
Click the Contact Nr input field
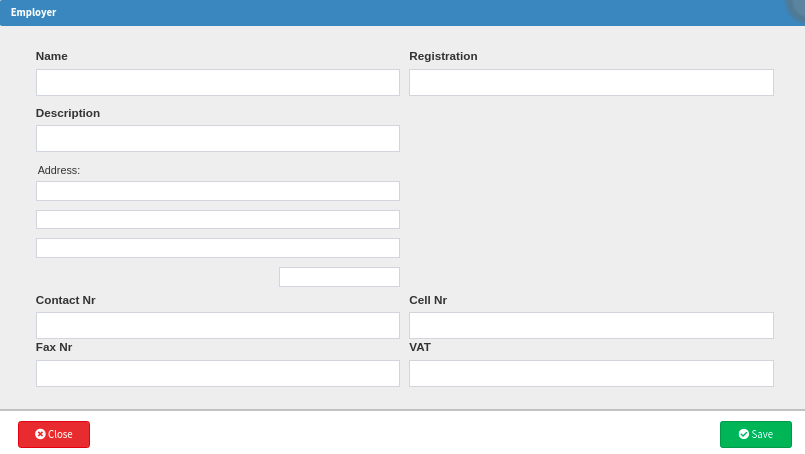[217, 325]
